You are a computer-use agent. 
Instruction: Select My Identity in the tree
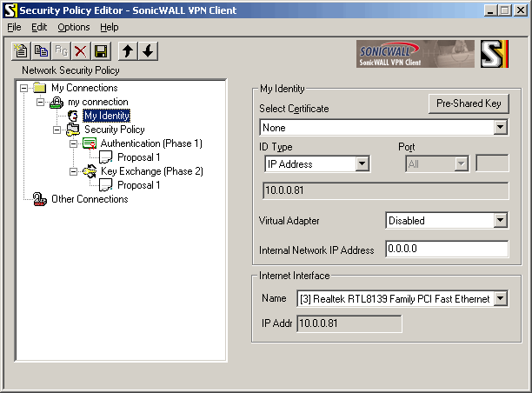coord(107,116)
